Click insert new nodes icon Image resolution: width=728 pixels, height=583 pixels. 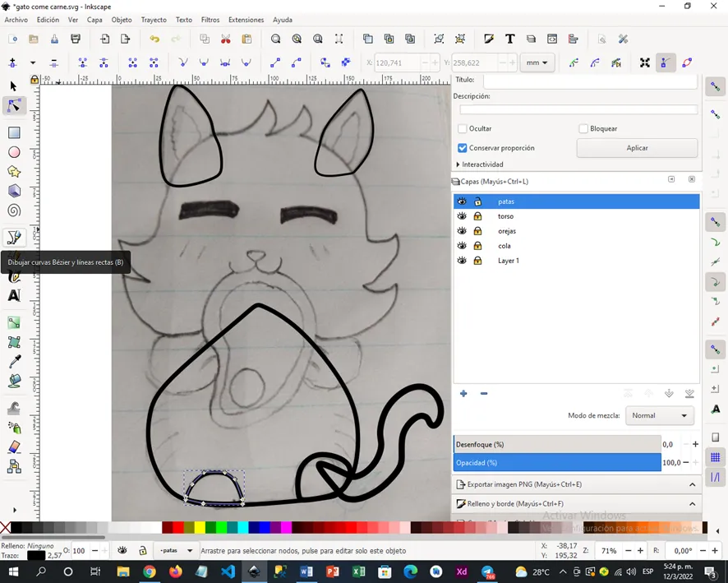click(12, 62)
